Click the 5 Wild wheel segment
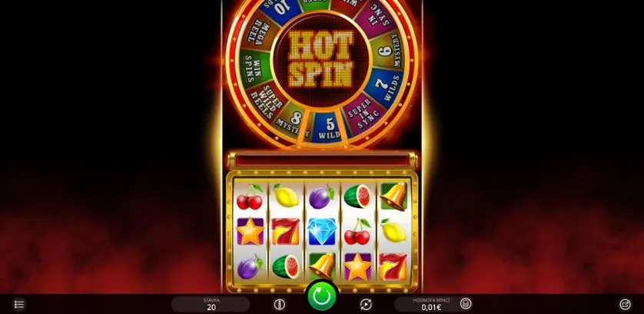 330,127
